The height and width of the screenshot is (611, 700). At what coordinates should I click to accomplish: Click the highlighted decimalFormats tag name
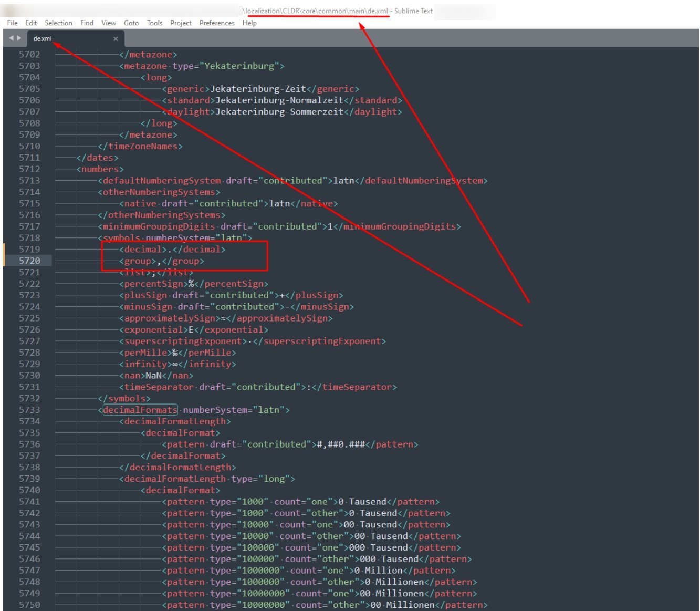[140, 410]
